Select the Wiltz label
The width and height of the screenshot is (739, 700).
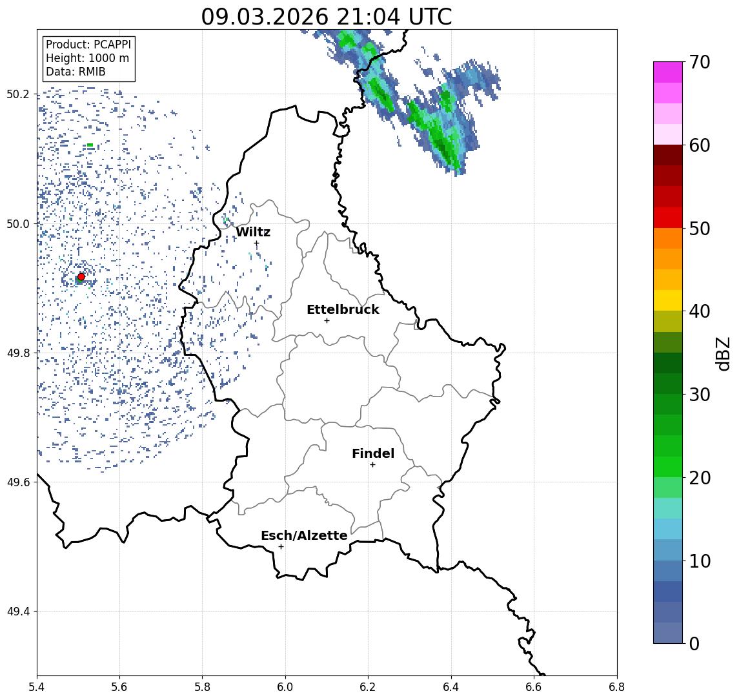click(253, 232)
